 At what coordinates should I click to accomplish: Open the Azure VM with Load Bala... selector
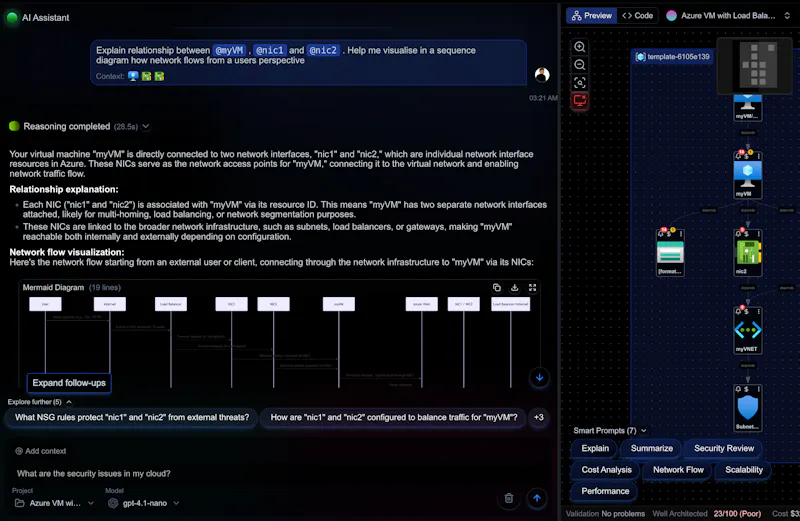(x=729, y=16)
